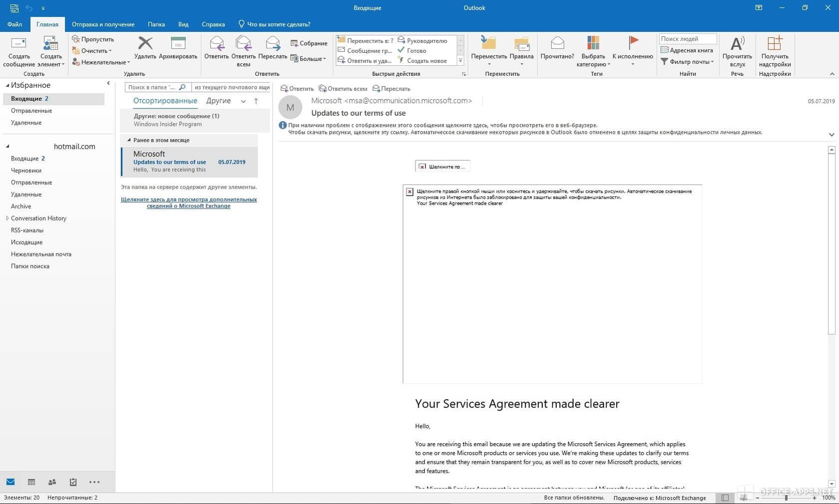The height and width of the screenshot is (504, 839).
Task: Open the File (Файл) tab
Action: click(14, 24)
